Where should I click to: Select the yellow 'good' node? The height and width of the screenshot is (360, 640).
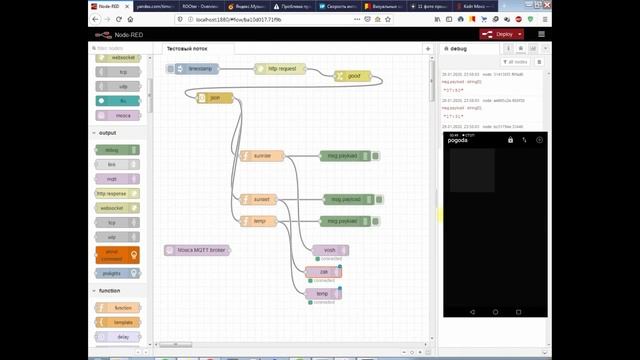353,76
